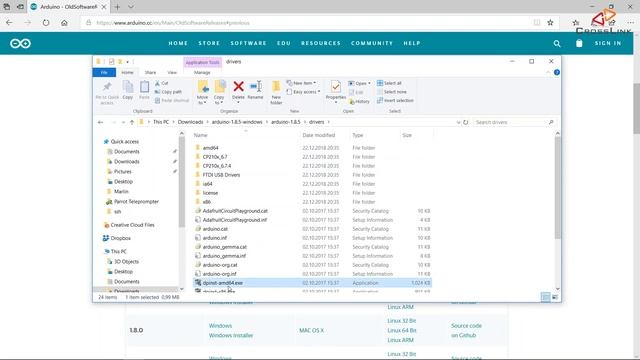Click arduino-1.8.5-windows in breadcrumb path

pyautogui.click(x=237, y=122)
